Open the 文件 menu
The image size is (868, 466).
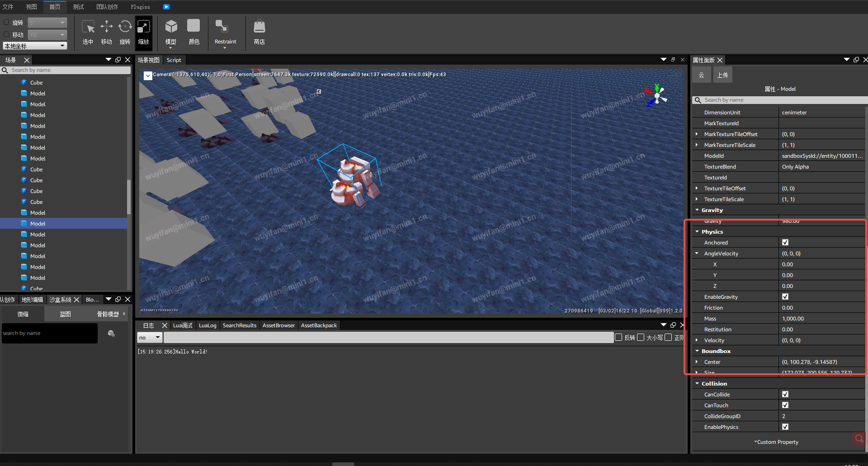(x=8, y=7)
